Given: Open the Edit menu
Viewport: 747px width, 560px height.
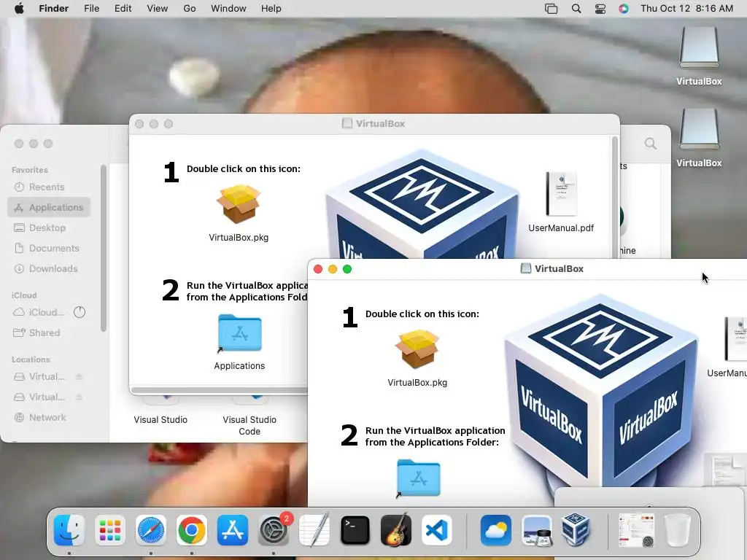Looking at the screenshot, I should coord(123,9).
